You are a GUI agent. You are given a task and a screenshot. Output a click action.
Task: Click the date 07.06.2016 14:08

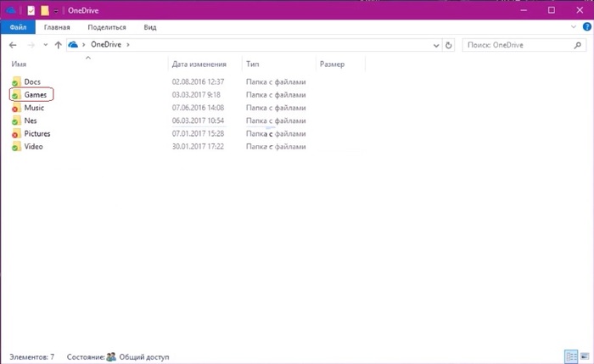[198, 108]
